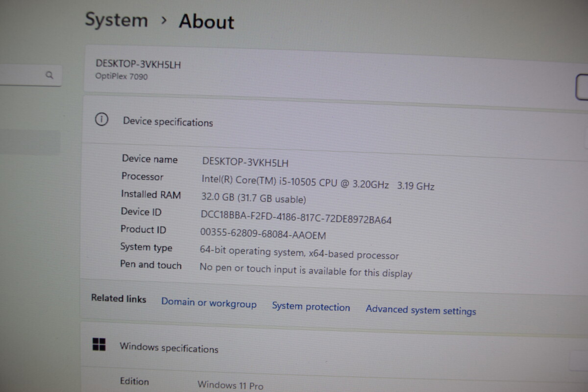Click the Device ID label

coord(141,212)
